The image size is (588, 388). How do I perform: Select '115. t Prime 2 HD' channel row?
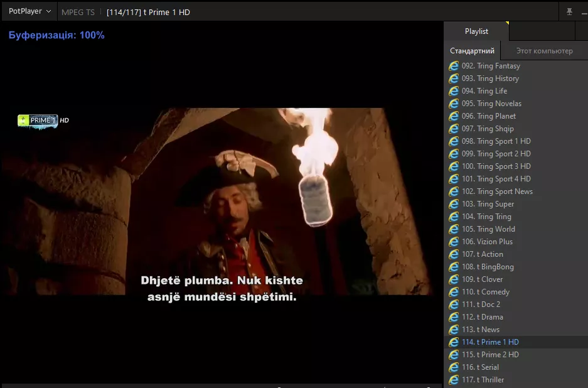[516, 355]
